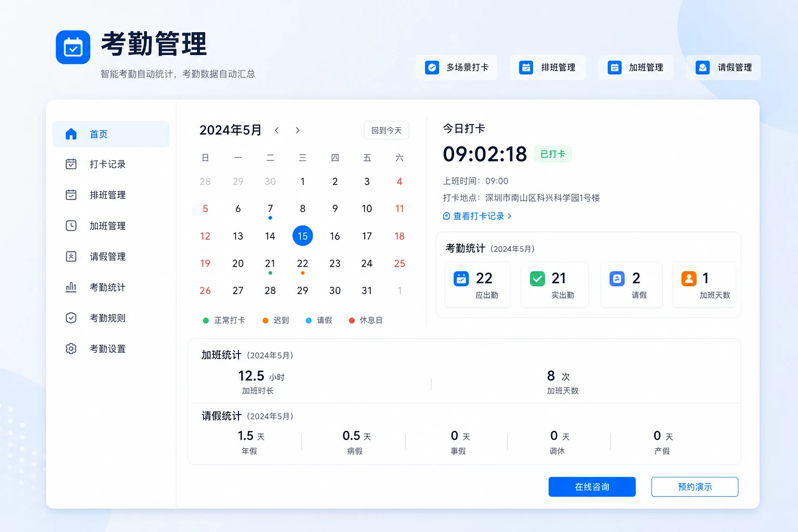798x532 pixels.
Task: Open 打卡记录 in the sidebar
Action: click(111, 164)
